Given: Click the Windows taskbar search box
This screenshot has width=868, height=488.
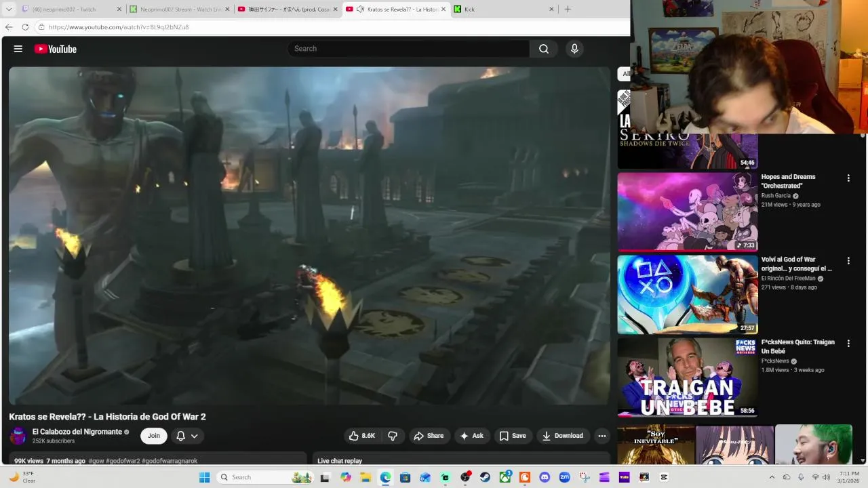Looking at the screenshot, I should [x=265, y=477].
